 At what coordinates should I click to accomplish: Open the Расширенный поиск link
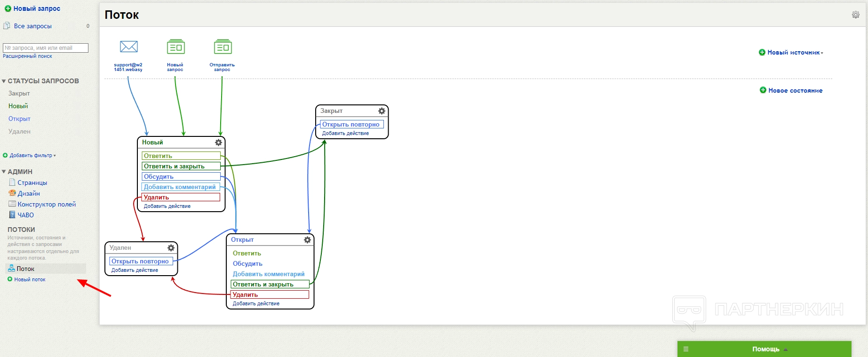pyautogui.click(x=27, y=56)
